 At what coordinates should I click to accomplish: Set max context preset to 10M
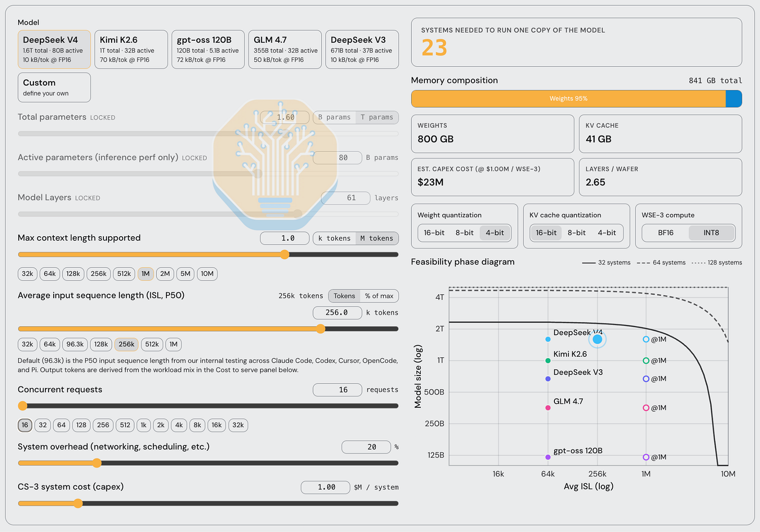coord(207,274)
